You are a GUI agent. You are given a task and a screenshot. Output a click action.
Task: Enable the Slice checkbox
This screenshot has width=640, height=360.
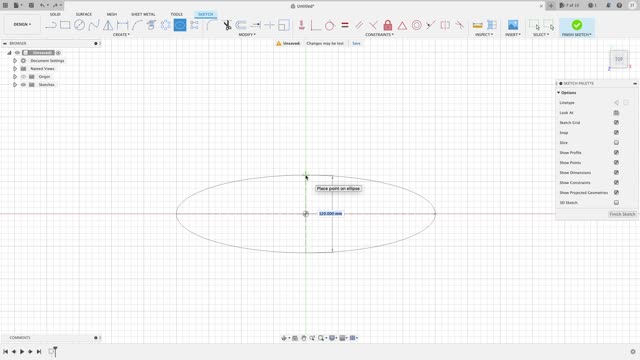pos(616,142)
